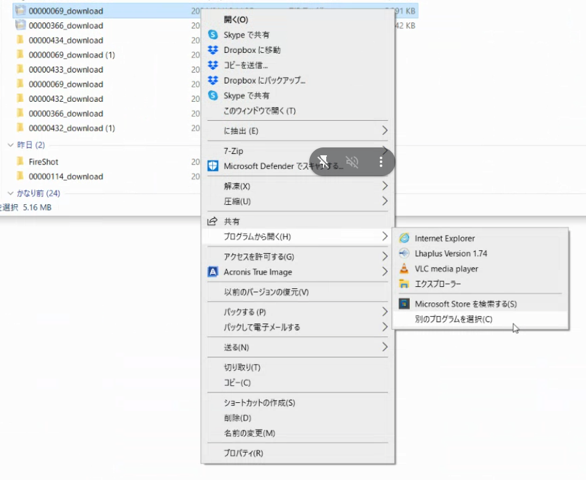The image size is (586, 480).
Task: Expand the パックする (P) submenu arrow
Action: click(x=385, y=312)
